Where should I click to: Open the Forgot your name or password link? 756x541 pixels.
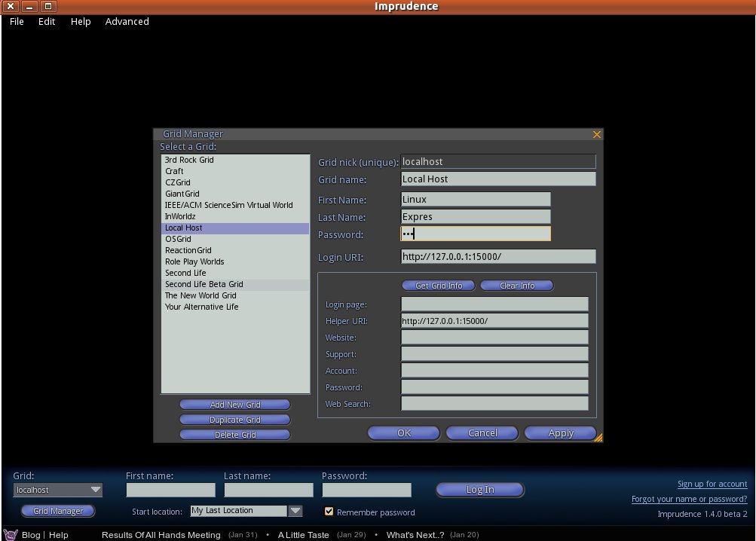click(x=689, y=499)
